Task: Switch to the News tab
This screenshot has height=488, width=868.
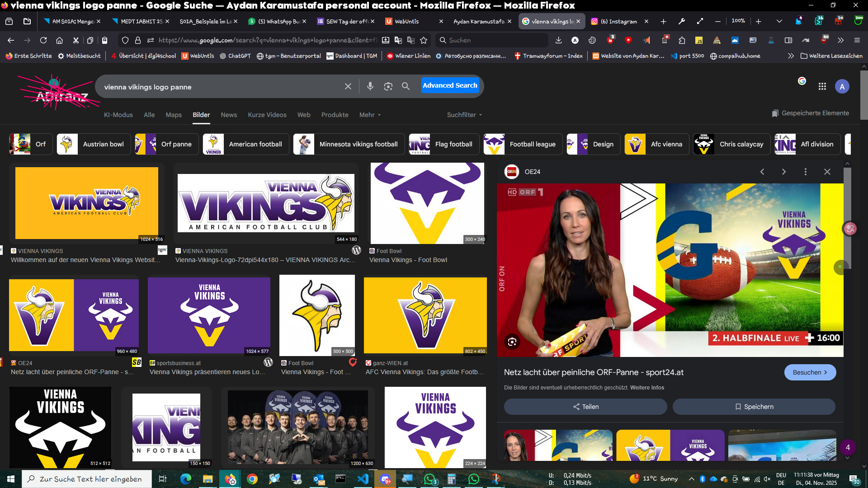Action: 229,115
